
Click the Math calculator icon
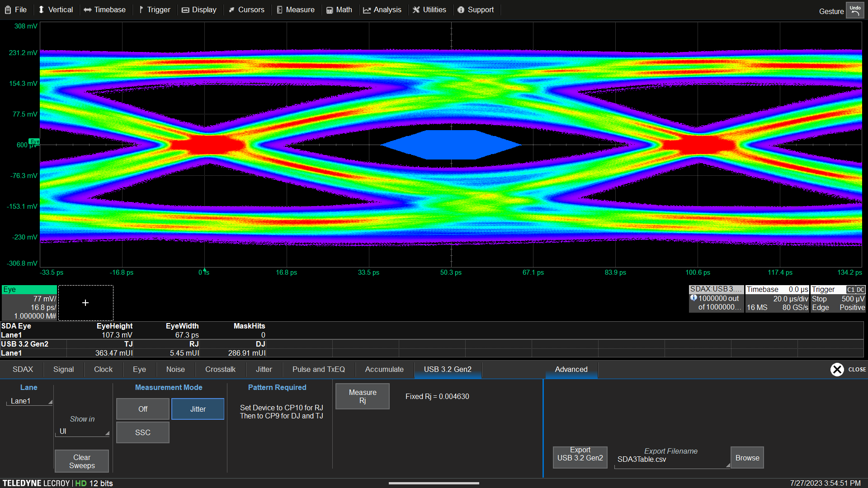330,9
